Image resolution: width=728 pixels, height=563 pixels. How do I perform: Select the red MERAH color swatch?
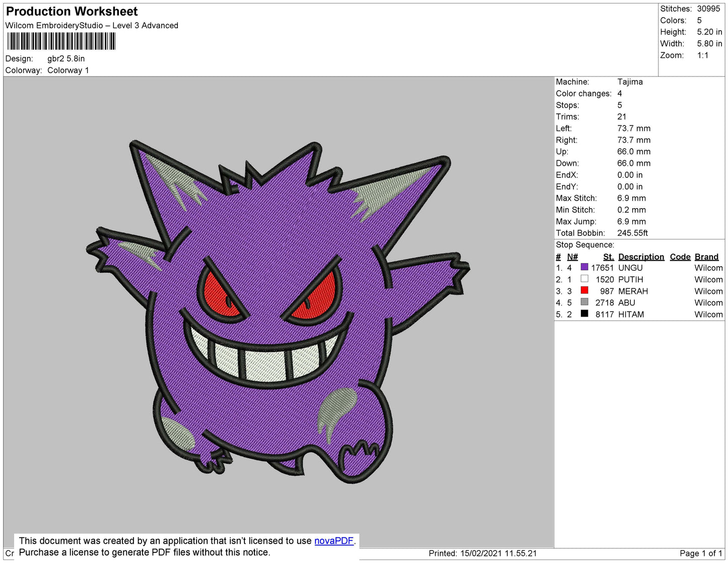click(x=584, y=290)
